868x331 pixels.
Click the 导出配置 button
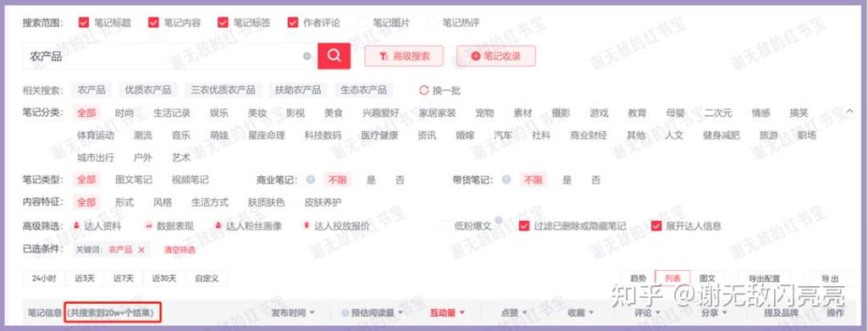point(764,279)
